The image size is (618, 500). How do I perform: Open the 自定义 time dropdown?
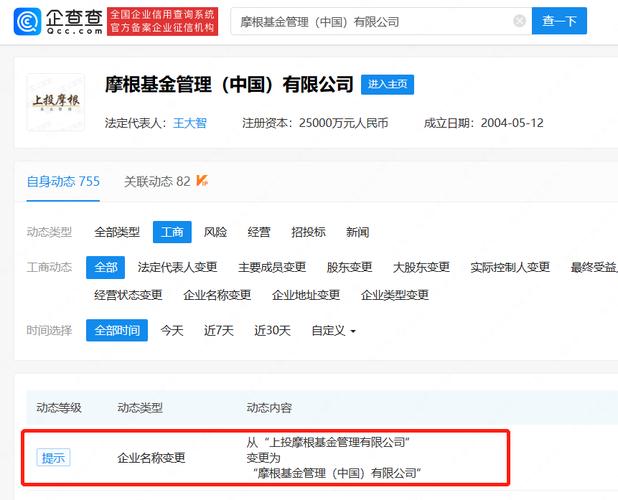click(333, 331)
